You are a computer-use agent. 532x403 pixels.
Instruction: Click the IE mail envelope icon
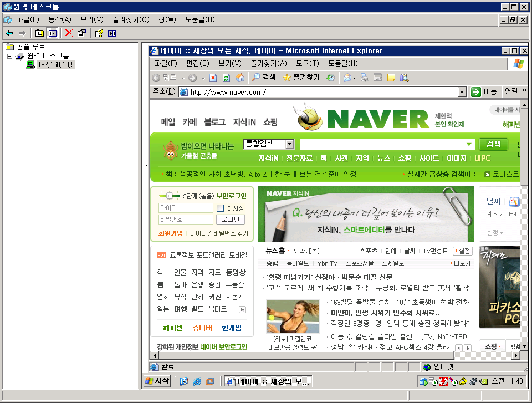(347, 78)
